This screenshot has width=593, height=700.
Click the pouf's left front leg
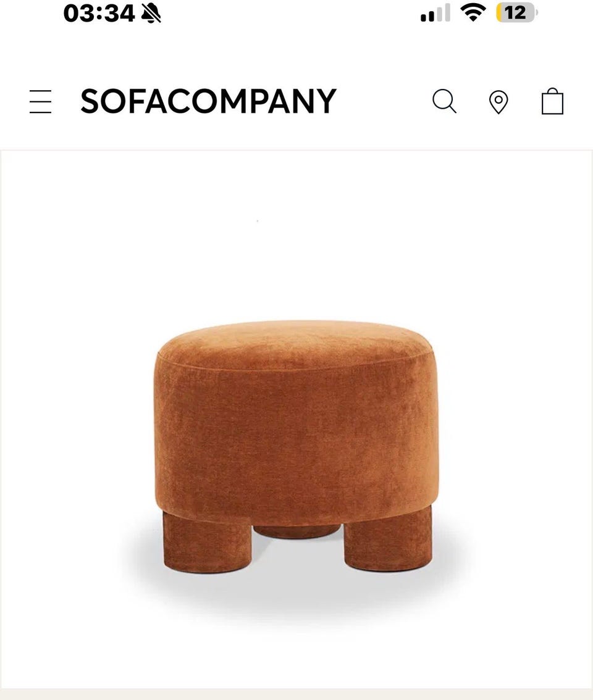[208, 541]
